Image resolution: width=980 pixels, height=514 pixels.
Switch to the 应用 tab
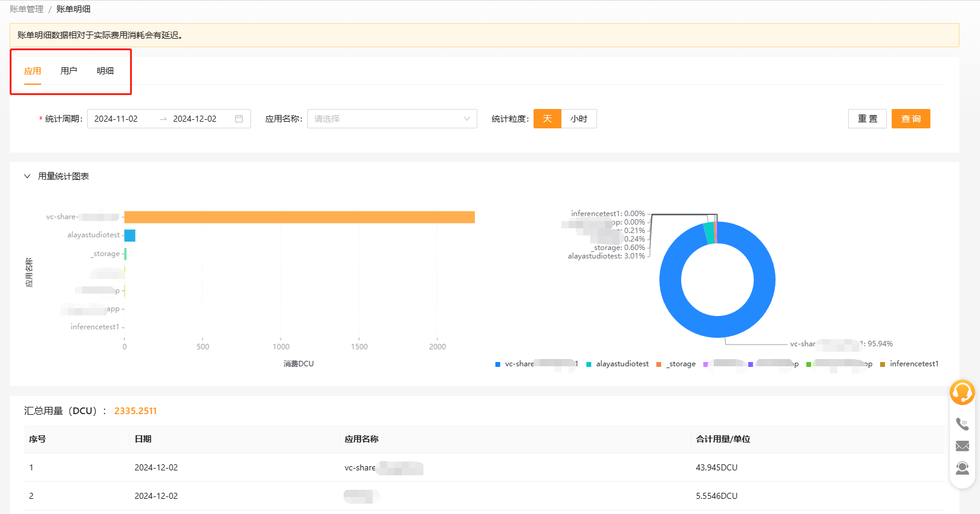click(33, 71)
